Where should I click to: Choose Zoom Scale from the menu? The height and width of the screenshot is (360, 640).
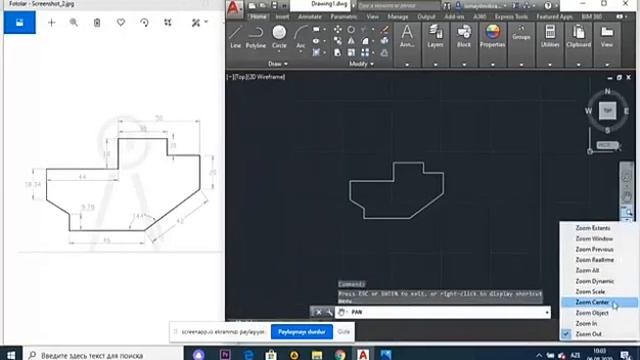coord(590,291)
